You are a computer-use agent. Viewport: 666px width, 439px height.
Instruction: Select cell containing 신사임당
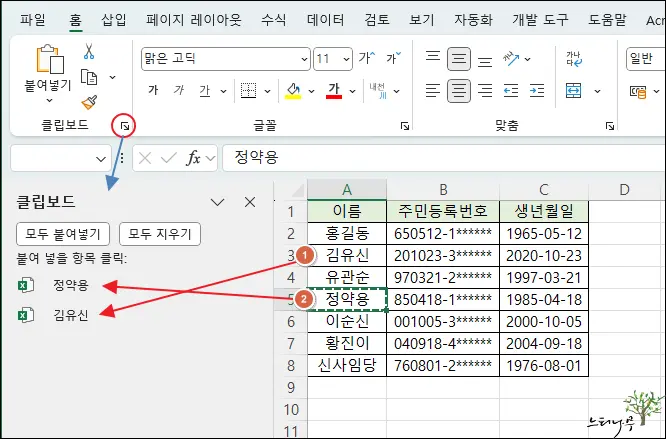pos(347,366)
